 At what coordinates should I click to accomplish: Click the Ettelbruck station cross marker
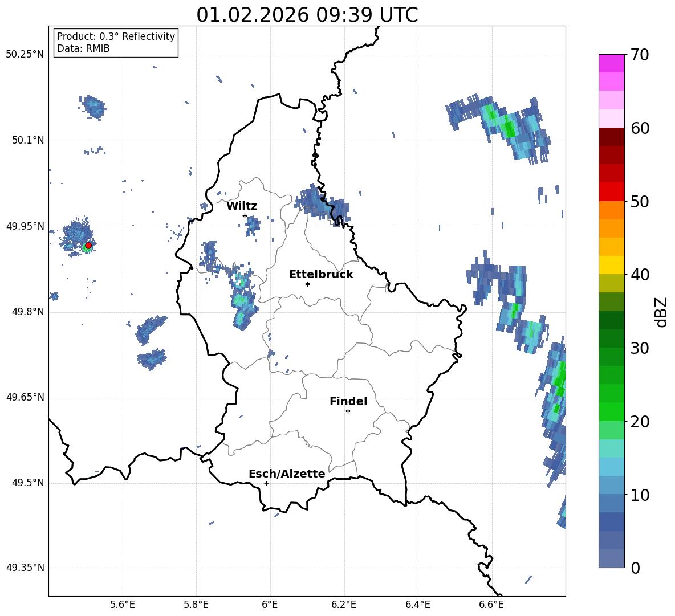(x=307, y=284)
